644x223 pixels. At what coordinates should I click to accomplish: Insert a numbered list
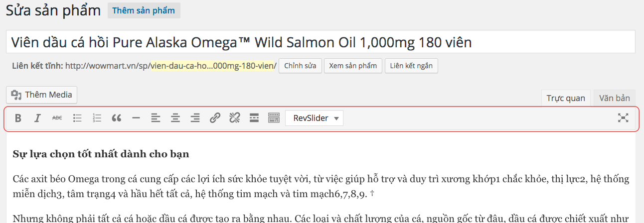tap(97, 118)
